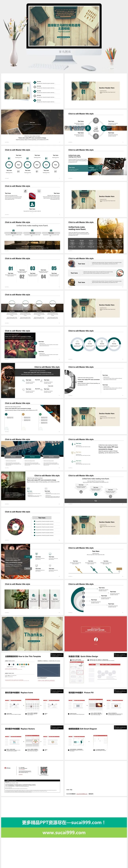Open the slide with three rows and round photos
This screenshot has width=128, height=868.
click(96, 272)
